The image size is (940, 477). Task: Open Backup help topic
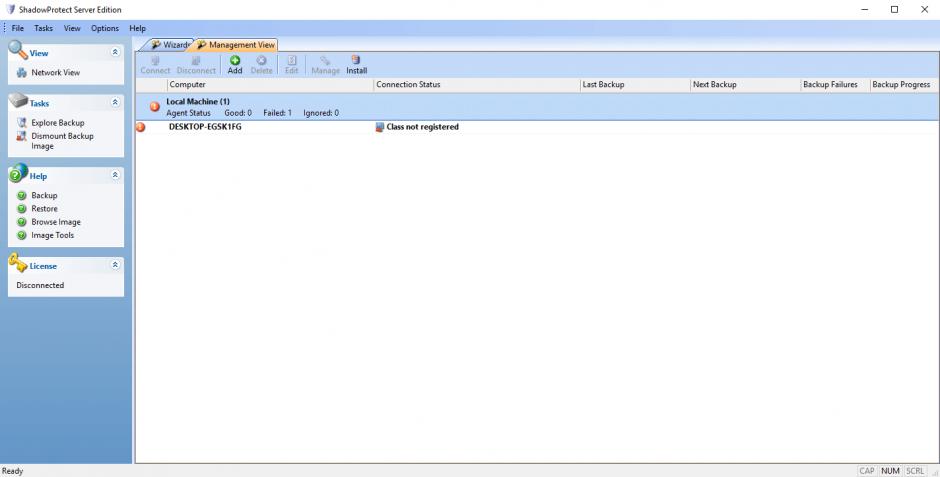44,195
